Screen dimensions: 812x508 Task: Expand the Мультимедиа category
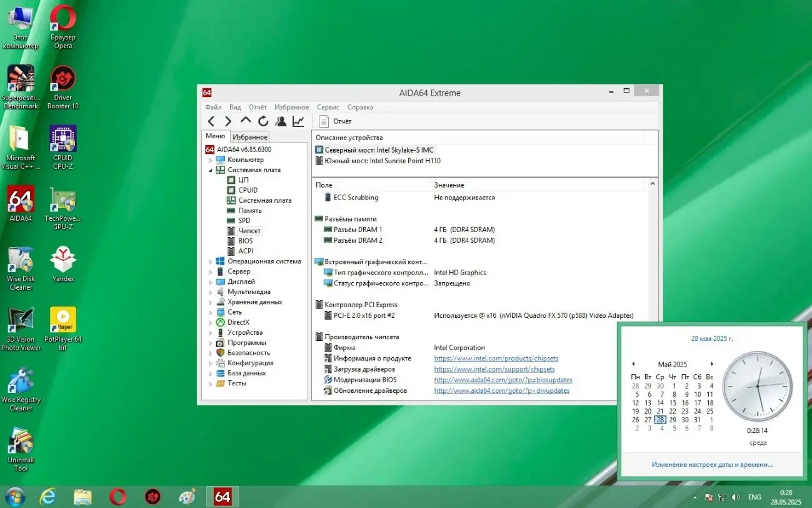pyautogui.click(x=210, y=292)
